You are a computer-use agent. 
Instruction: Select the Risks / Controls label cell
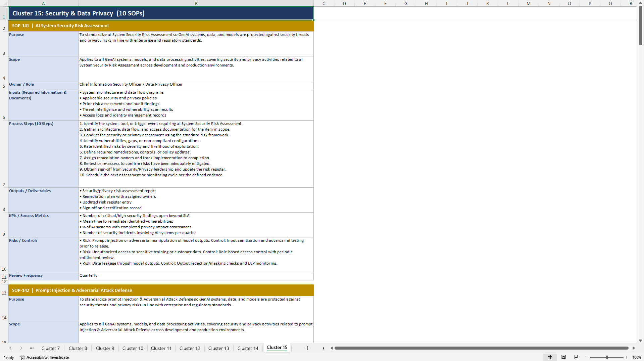[43, 255]
